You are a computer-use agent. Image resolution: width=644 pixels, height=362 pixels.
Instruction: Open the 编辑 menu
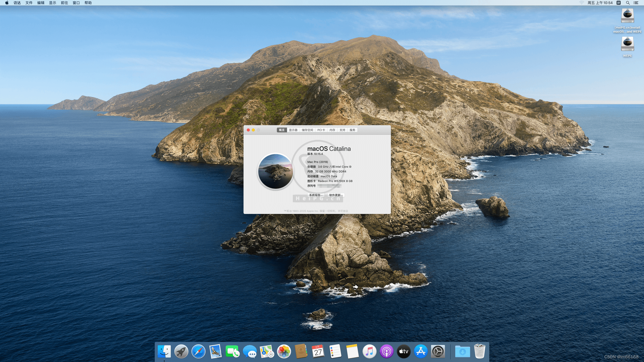[41, 3]
